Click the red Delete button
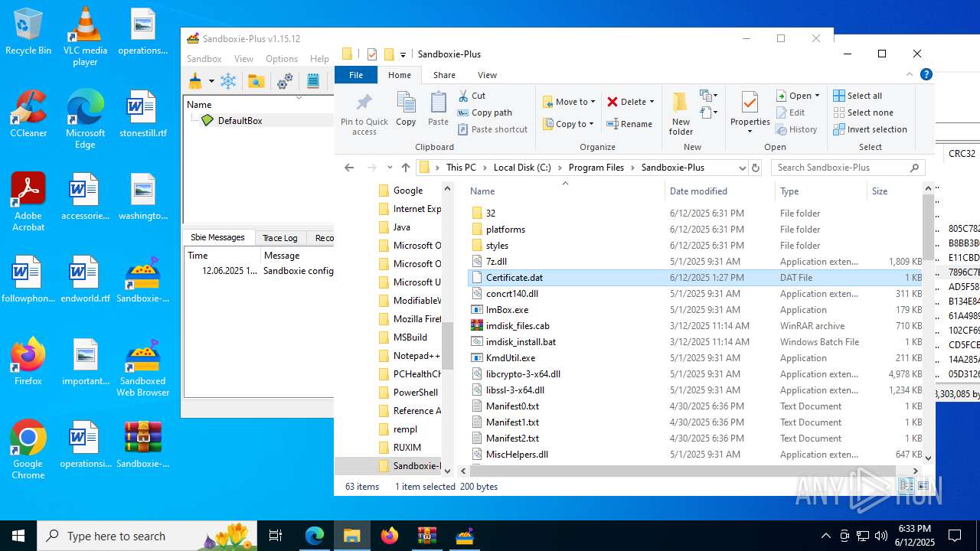 [x=631, y=102]
